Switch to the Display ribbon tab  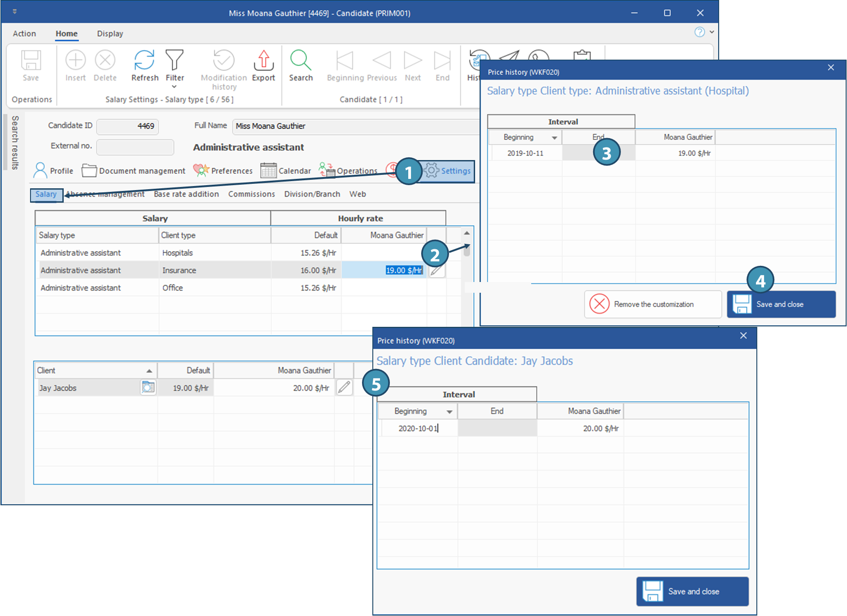[110, 34]
